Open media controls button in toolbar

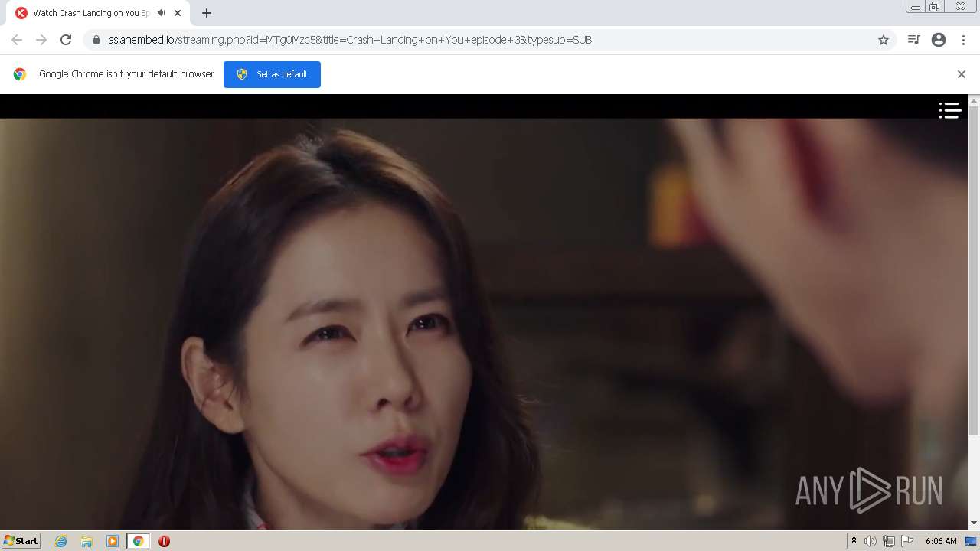913,40
